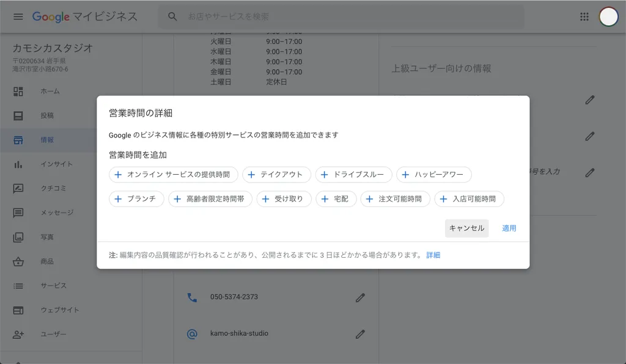Click the お店やサービスを検索 search field
Viewport: 626px width, 364px height.
coord(341,16)
